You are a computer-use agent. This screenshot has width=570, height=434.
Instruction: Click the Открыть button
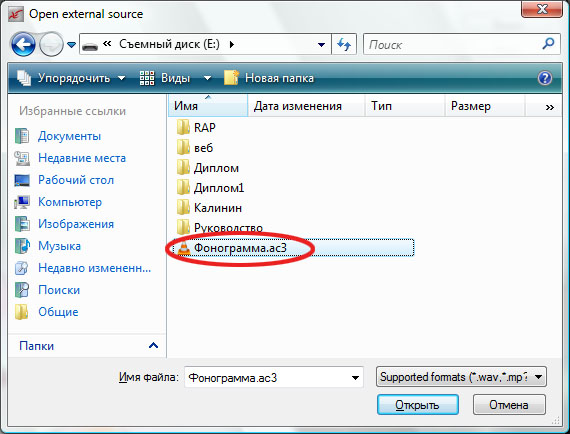pyautogui.click(x=418, y=405)
